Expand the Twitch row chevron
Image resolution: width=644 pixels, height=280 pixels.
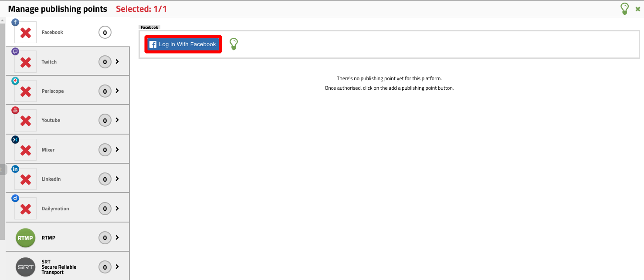click(x=117, y=62)
